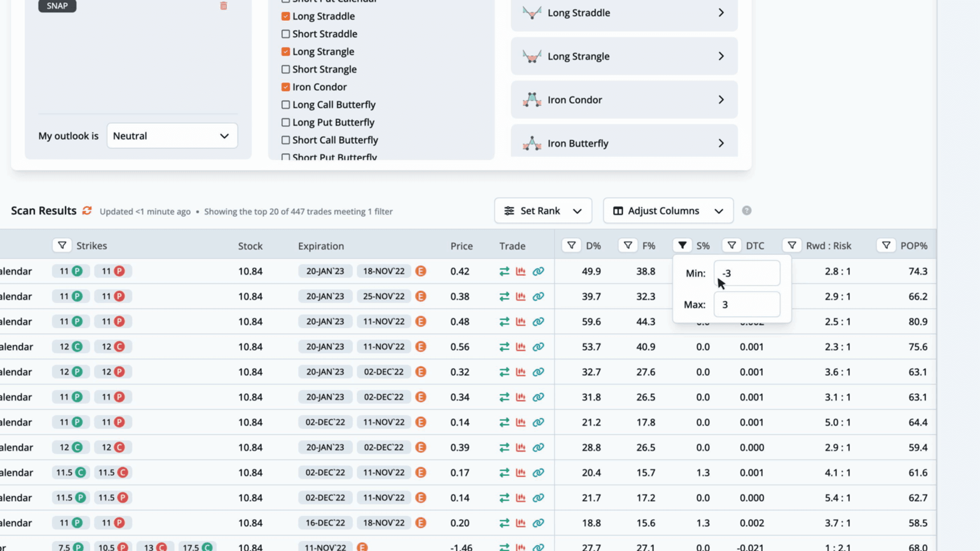This screenshot has height=551, width=980.
Task: Click trade arrows icon for price 0.34 row
Action: (504, 397)
